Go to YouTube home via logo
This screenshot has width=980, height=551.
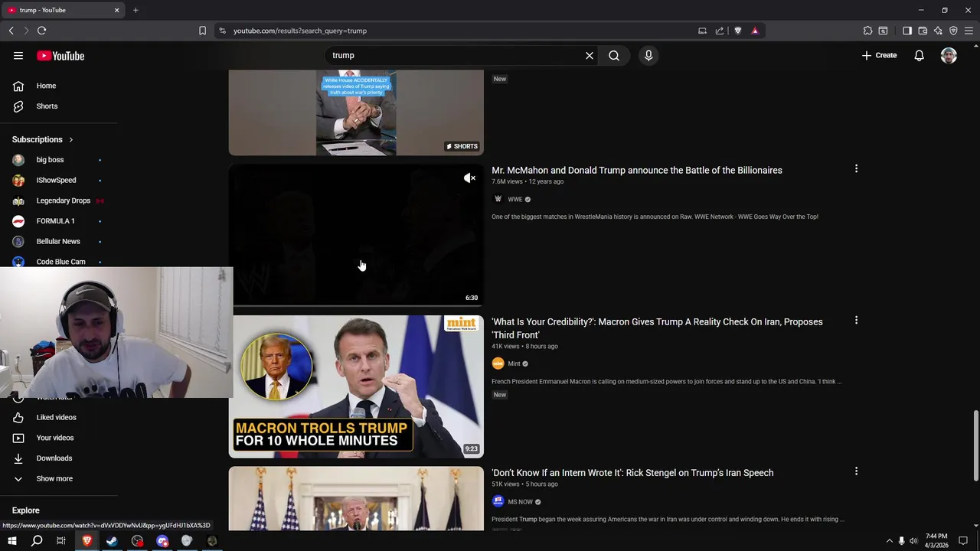(x=60, y=56)
